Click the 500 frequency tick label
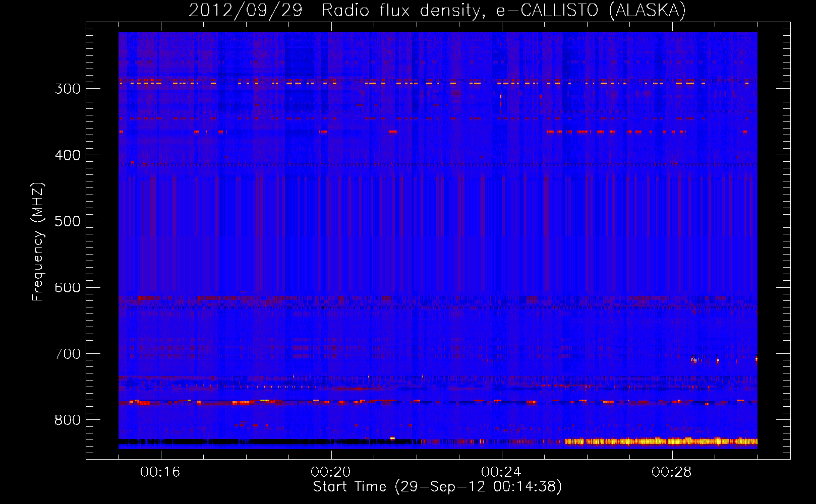 [68, 221]
